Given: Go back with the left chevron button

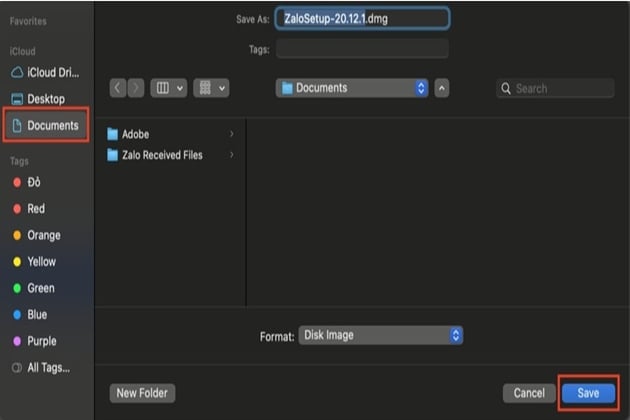Looking at the screenshot, I should [x=118, y=88].
